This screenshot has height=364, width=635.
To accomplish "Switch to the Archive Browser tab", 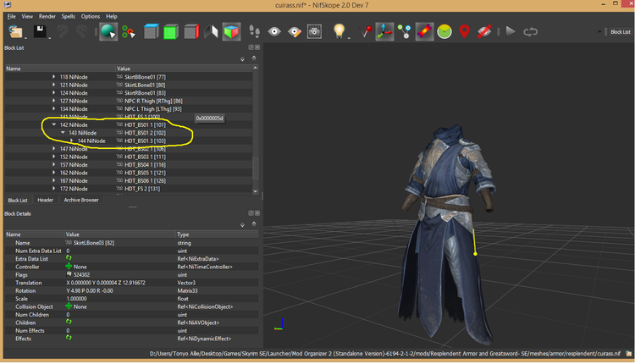I will click(x=81, y=200).
